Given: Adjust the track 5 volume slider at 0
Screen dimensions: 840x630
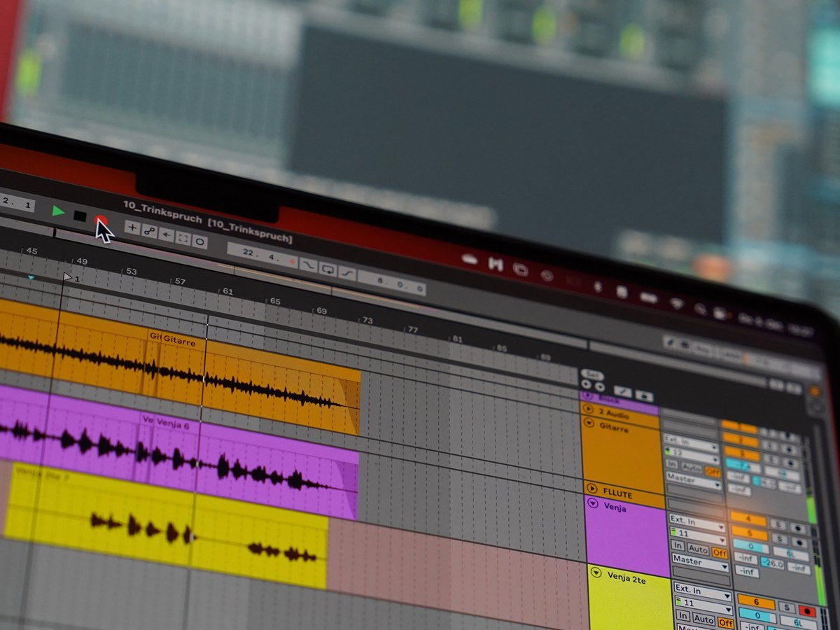Looking at the screenshot, I should (x=750, y=547).
